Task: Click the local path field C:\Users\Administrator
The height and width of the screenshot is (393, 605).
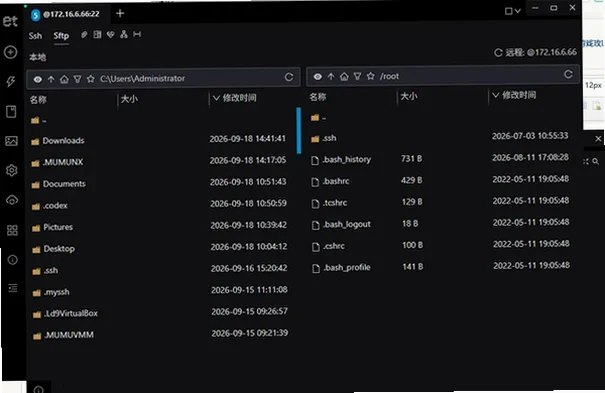Action: tap(142, 78)
